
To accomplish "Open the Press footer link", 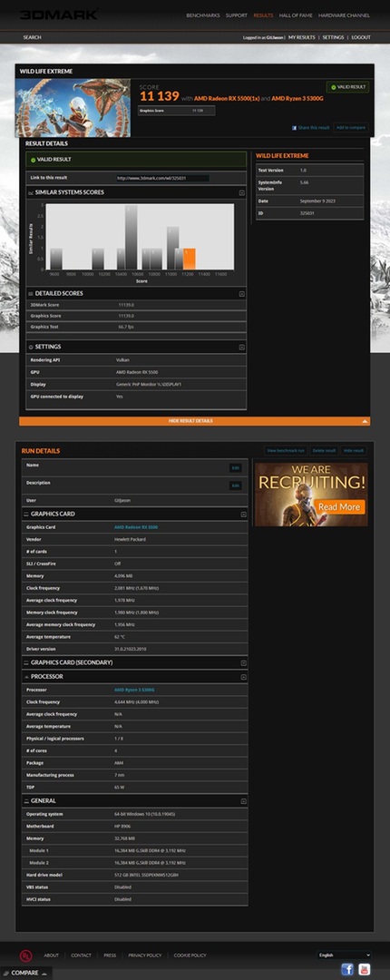I will pyautogui.click(x=110, y=955).
